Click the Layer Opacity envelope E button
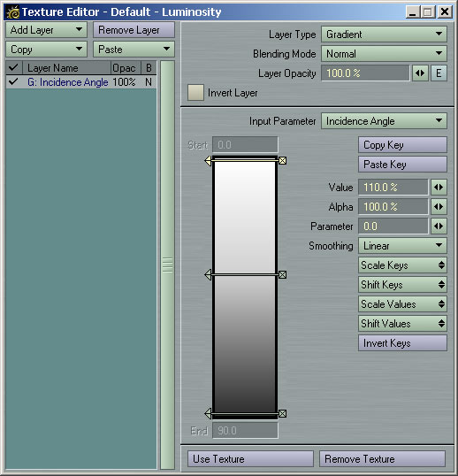 coord(439,73)
